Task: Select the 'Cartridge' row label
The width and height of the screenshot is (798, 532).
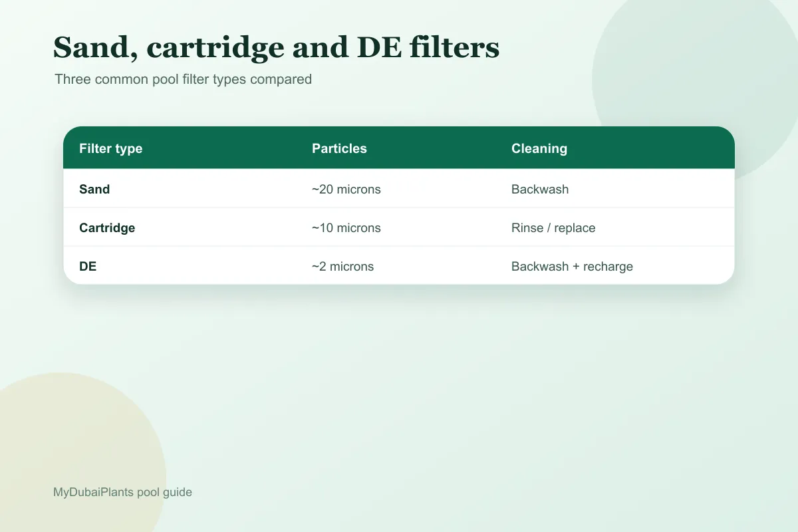Action: 107,227
